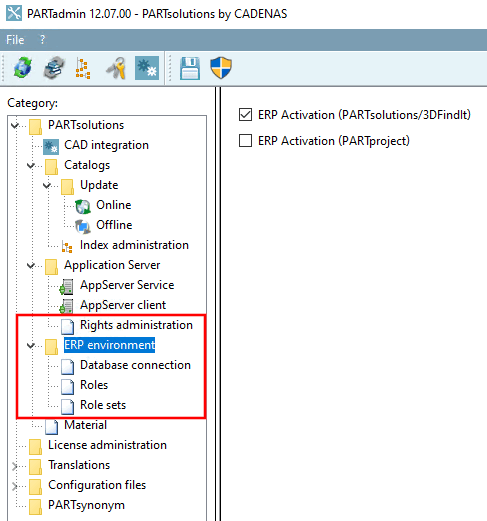
Task: Click the stacked books catalog toolbar icon
Action: (54, 68)
